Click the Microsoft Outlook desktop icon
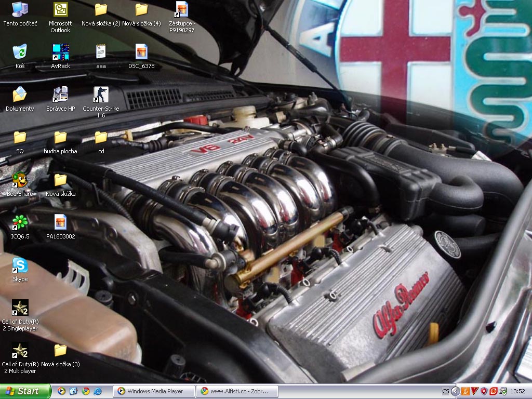Viewport: 532px width, 399px height. click(60, 10)
